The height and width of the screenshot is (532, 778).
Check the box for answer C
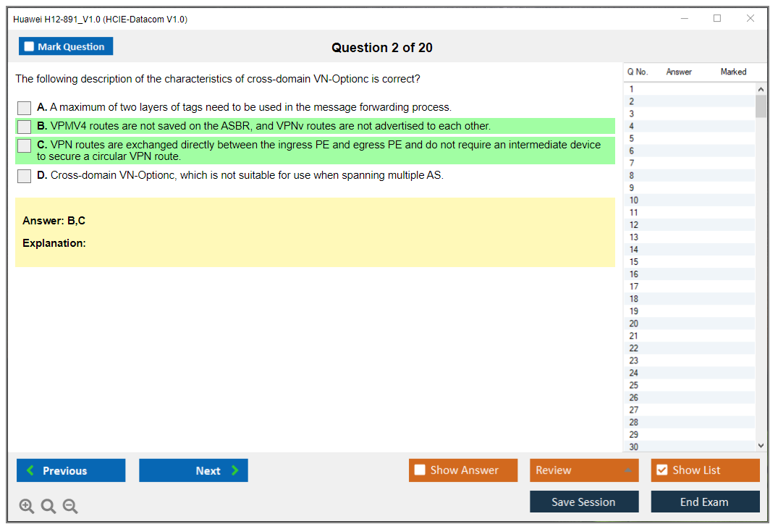pyautogui.click(x=25, y=145)
